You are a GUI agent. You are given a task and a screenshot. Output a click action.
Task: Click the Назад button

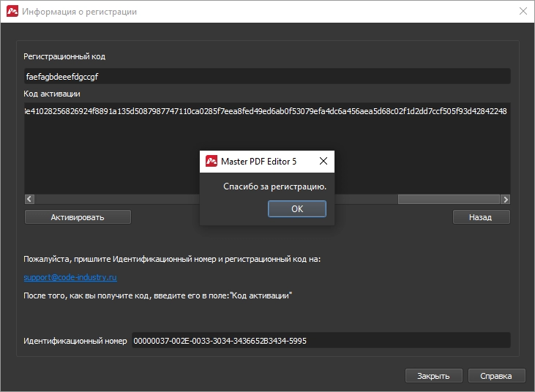pos(481,217)
